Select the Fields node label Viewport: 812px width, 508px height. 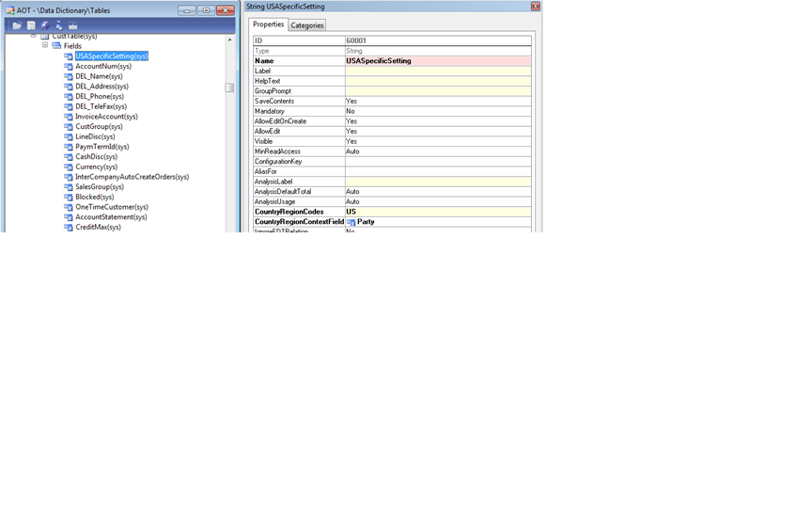click(x=72, y=45)
